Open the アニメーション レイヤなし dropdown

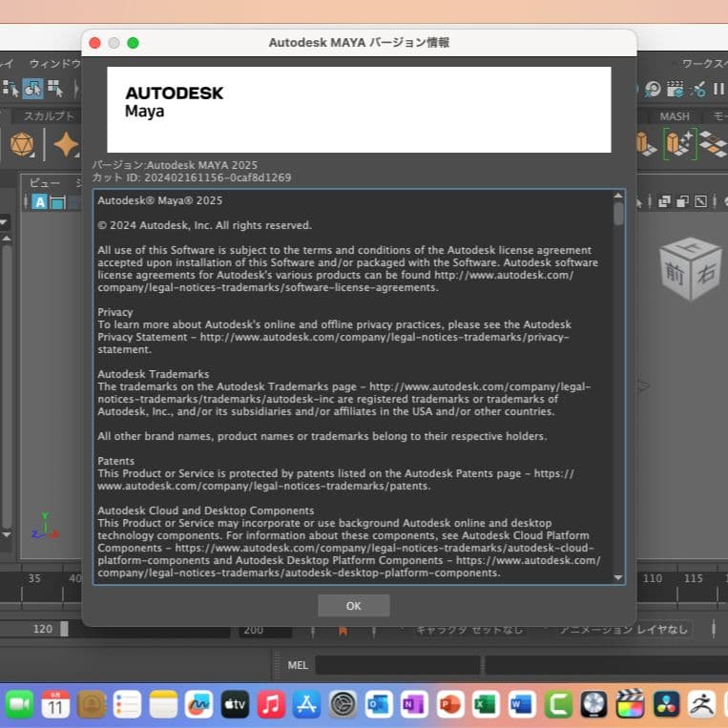[x=623, y=630]
